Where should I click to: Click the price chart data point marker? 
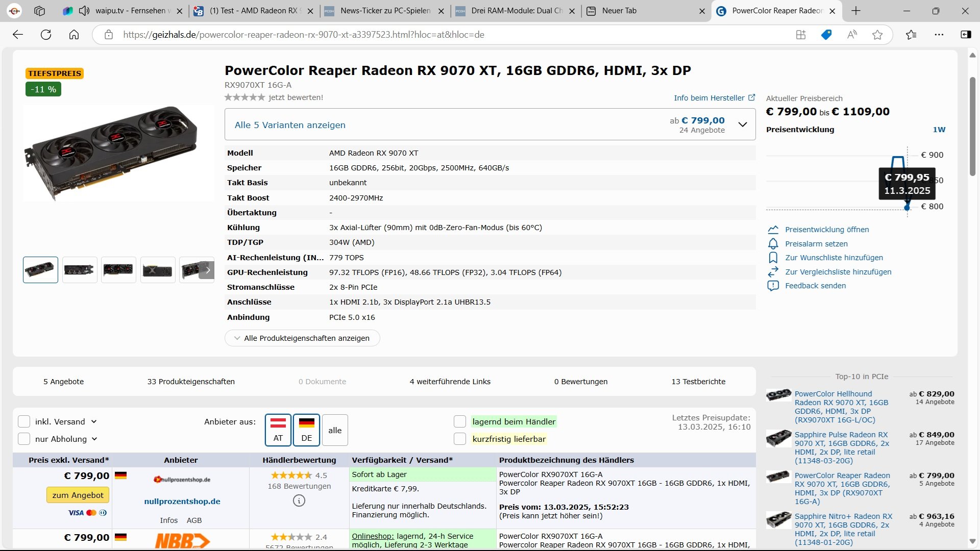tap(907, 208)
